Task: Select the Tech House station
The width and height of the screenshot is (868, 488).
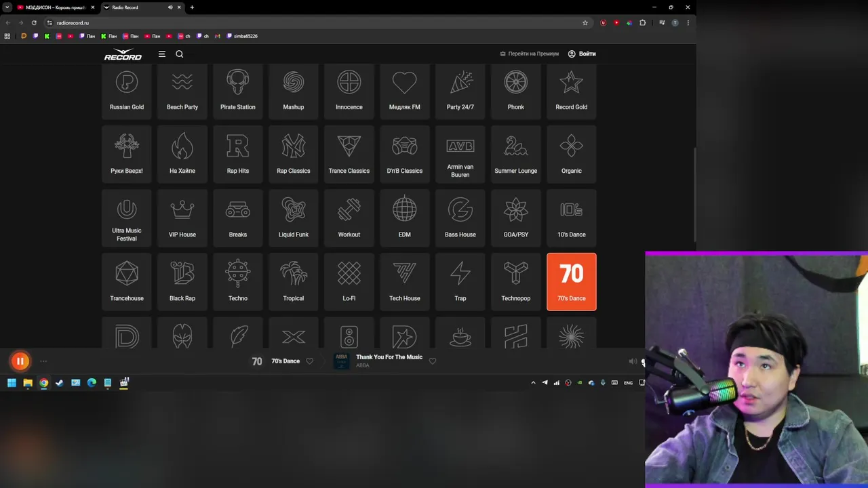Action: 405,281
